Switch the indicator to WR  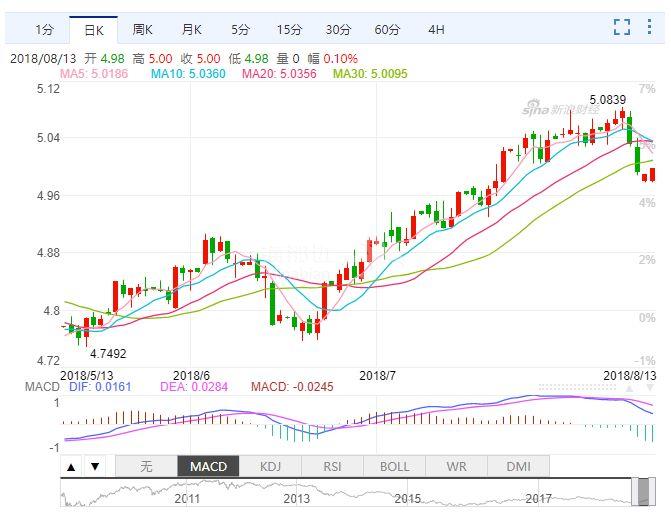click(456, 466)
